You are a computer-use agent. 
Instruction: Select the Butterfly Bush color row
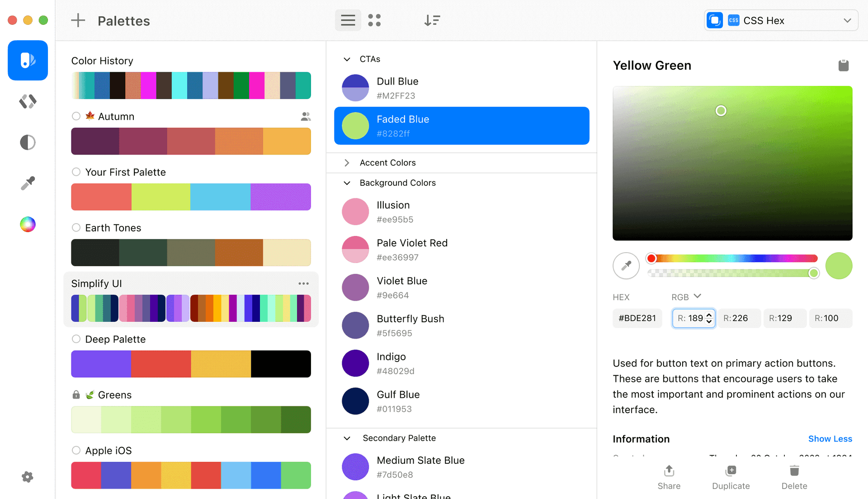[462, 325]
